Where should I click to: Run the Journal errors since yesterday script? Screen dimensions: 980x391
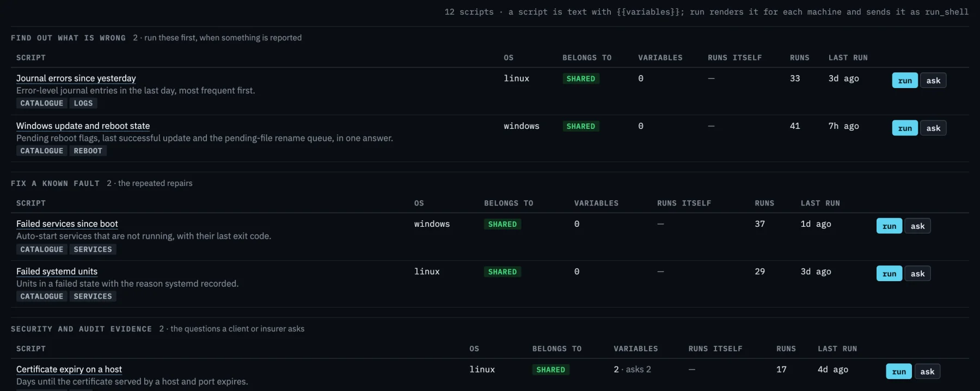905,80
